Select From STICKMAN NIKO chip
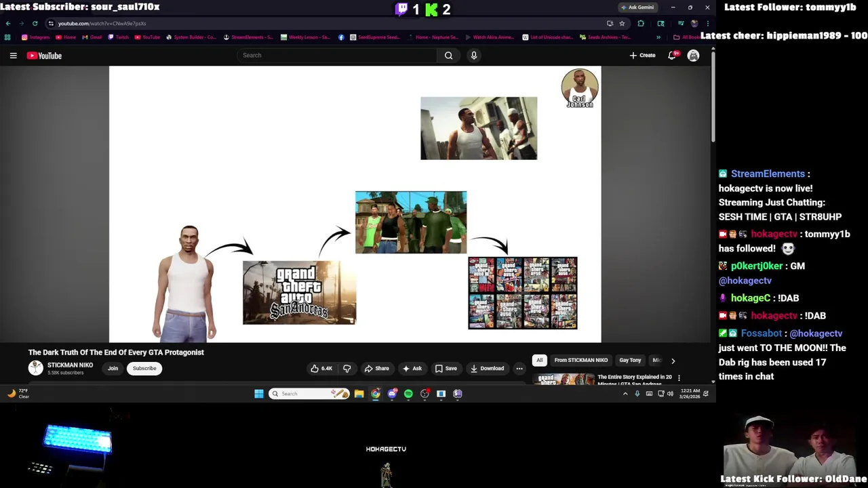 click(x=580, y=361)
